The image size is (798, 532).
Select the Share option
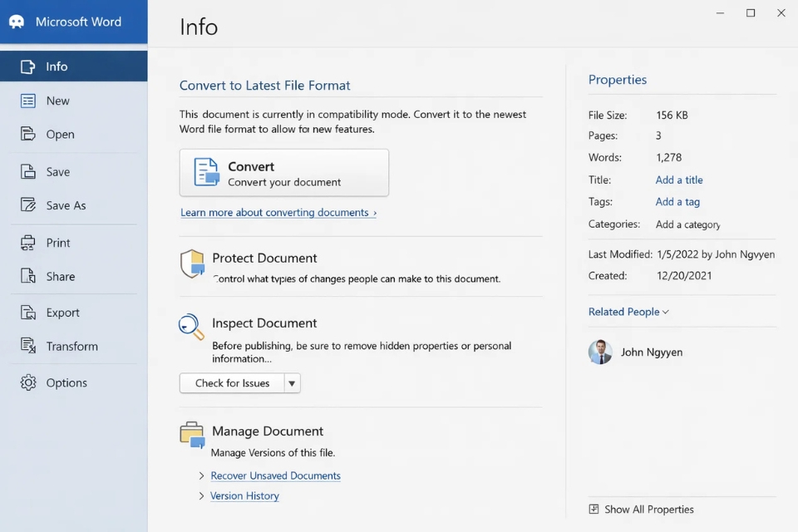coord(58,276)
